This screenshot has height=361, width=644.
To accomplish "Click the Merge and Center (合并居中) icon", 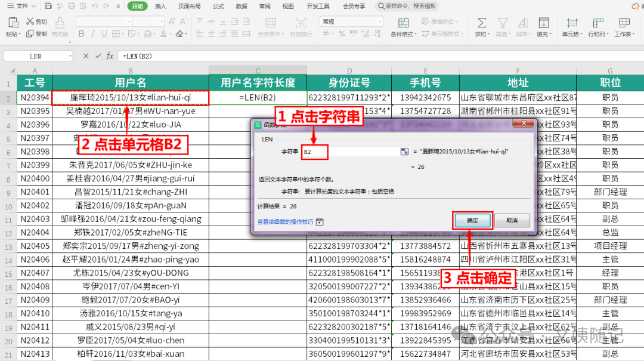I will [271, 23].
